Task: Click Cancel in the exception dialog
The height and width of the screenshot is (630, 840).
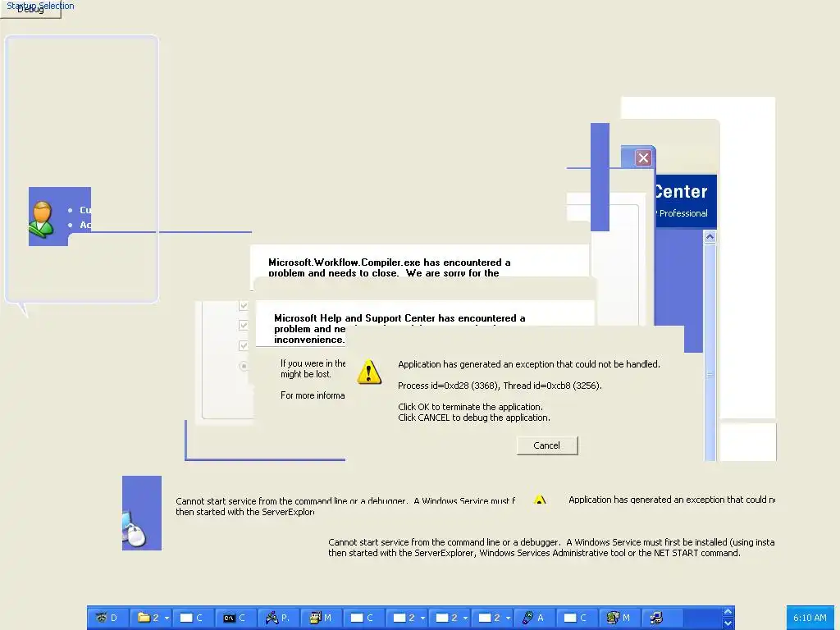Action: point(547,445)
